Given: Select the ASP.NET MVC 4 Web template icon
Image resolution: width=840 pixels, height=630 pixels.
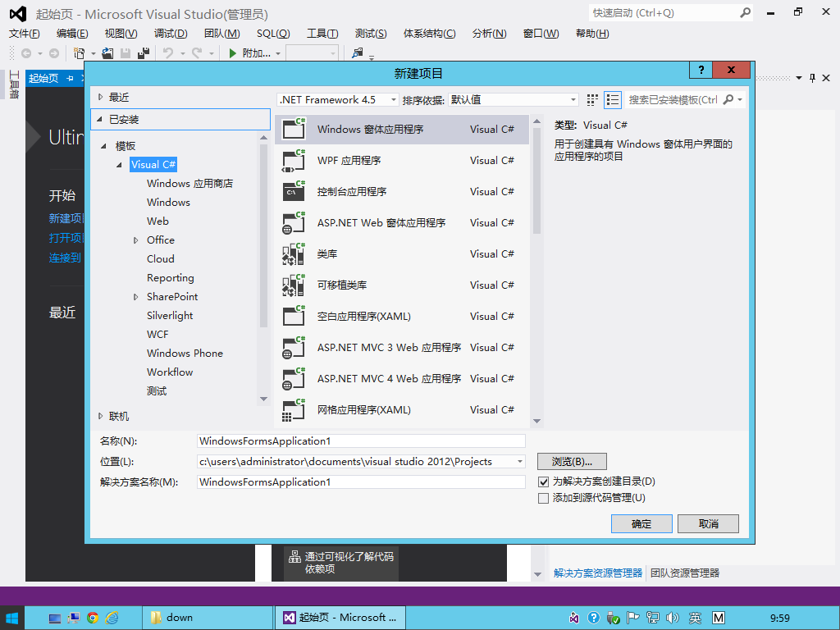Looking at the screenshot, I should coord(294,379).
